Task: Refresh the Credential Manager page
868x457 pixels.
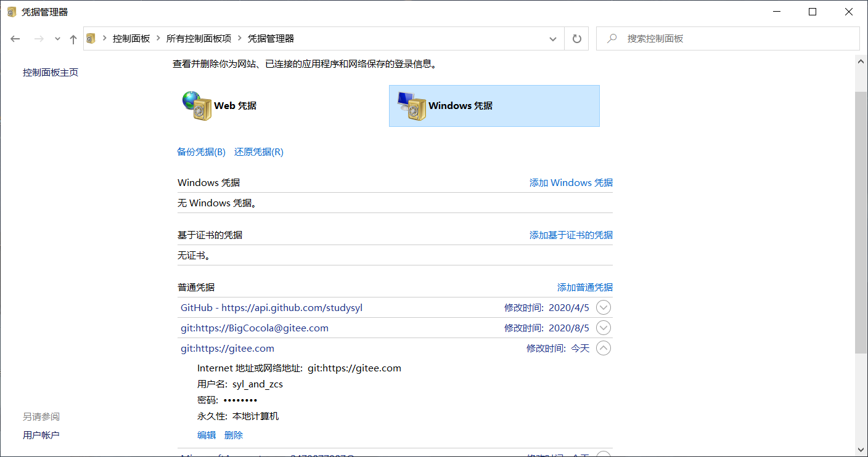Action: (x=577, y=38)
